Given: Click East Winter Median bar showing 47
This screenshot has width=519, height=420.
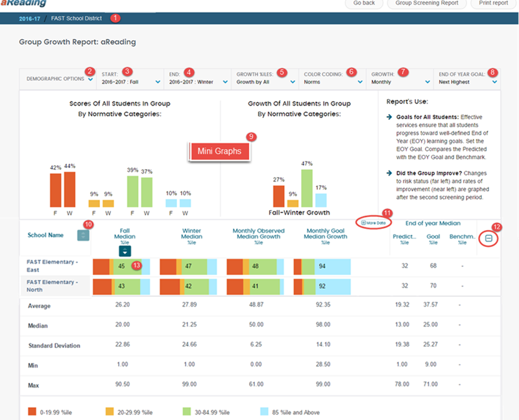Looking at the screenshot, I should (x=188, y=267).
